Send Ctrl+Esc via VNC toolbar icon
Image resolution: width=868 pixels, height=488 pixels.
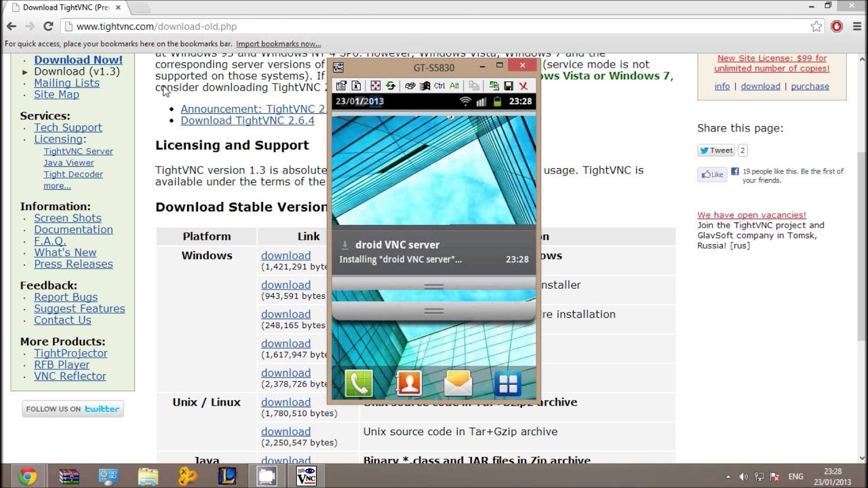pos(425,86)
